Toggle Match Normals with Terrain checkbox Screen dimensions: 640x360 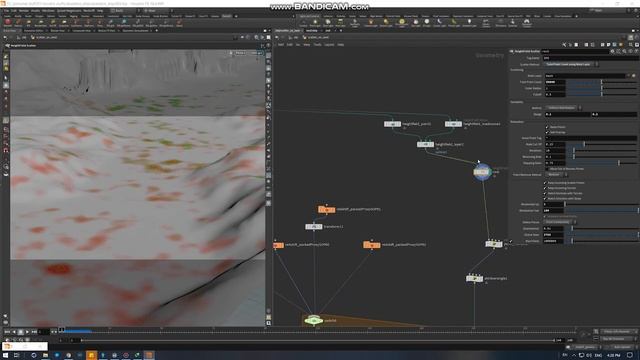click(545, 193)
